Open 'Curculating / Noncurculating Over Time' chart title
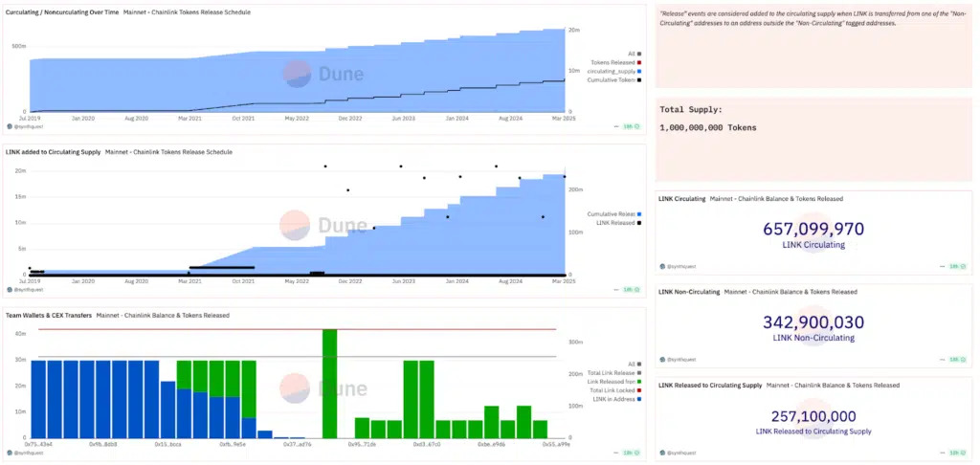Screen dimensions: 980x465 pyautogui.click(x=62, y=12)
